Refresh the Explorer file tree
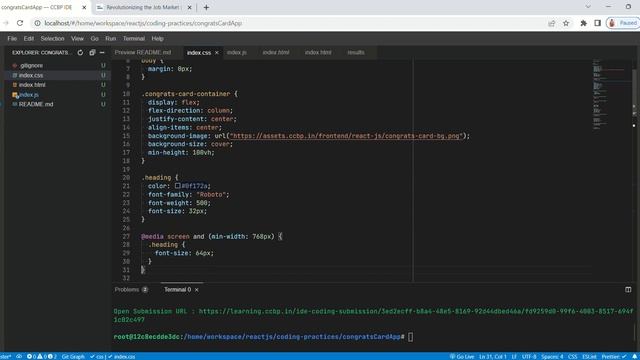This screenshot has height=360, width=640. [80, 53]
